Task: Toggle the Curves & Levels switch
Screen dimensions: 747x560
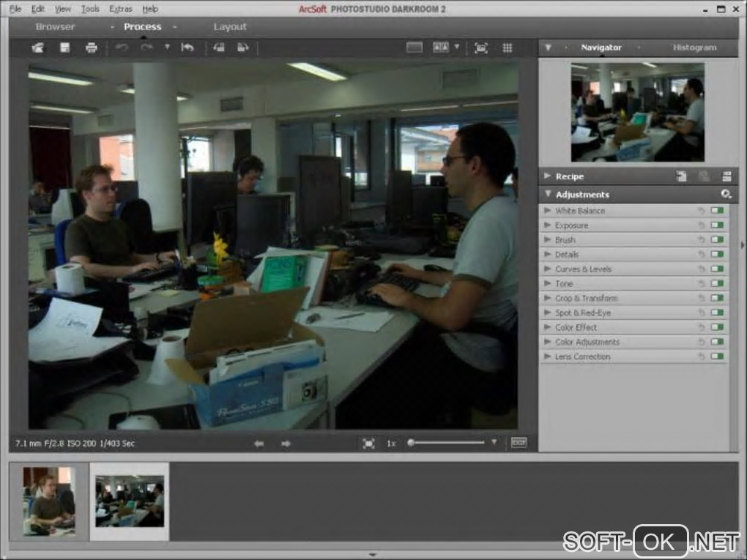Action: 717,269
